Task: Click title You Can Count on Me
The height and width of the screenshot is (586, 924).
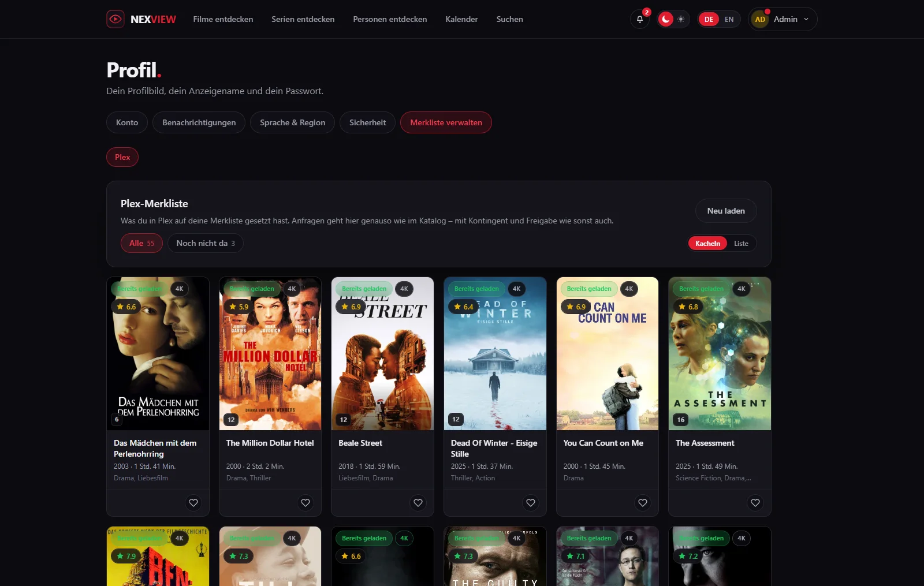Action: [x=603, y=443]
